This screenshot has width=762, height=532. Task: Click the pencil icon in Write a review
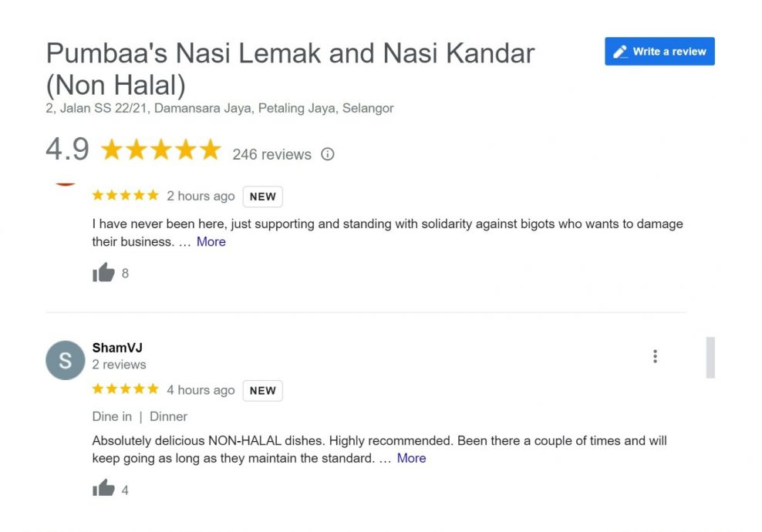click(620, 52)
